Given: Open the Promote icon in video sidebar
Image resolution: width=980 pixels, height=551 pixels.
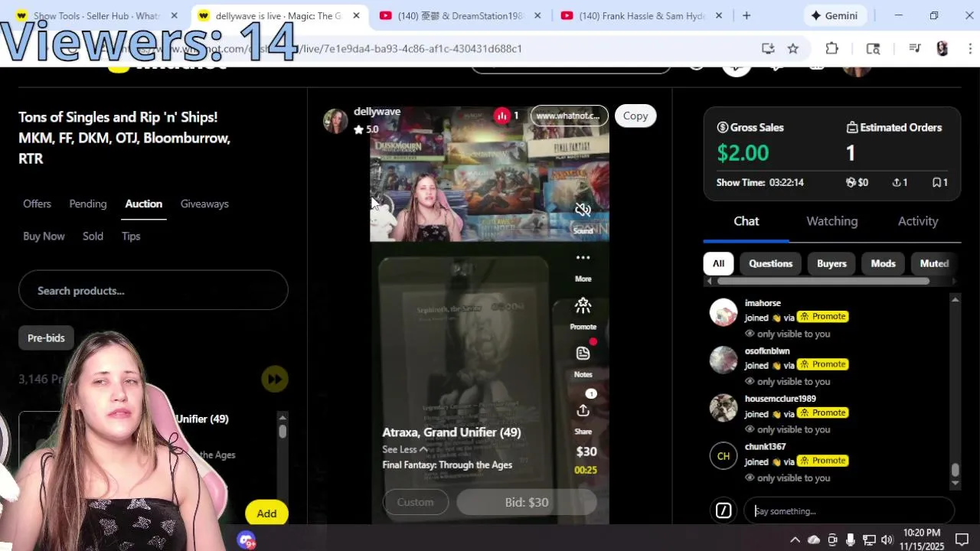Looking at the screenshot, I should click(x=583, y=306).
